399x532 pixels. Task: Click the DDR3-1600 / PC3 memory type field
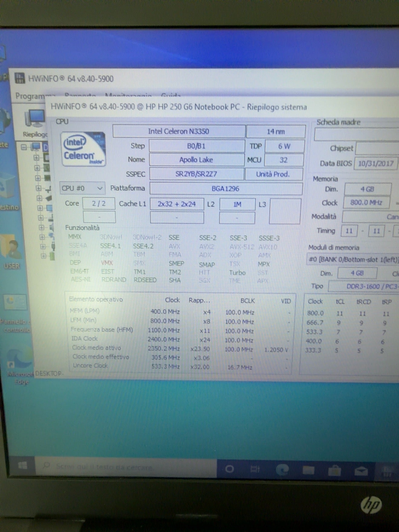point(364,286)
